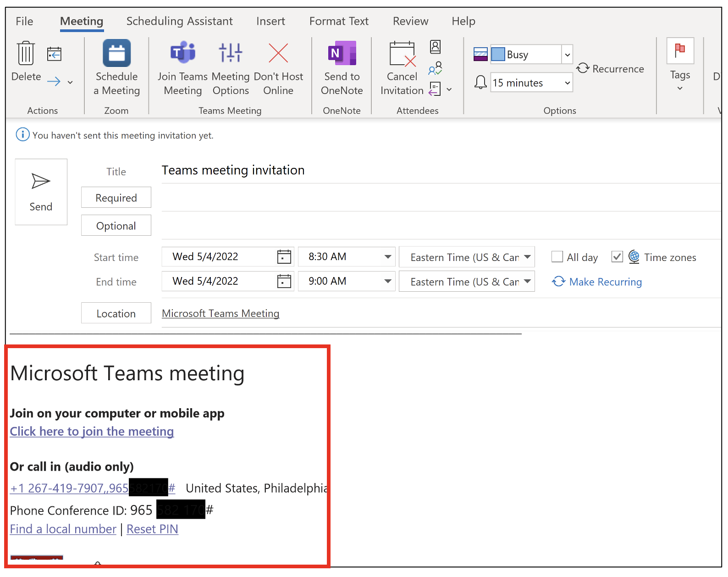Open the 15 minutes reminder dropdown
This screenshot has width=728, height=577.
567,83
